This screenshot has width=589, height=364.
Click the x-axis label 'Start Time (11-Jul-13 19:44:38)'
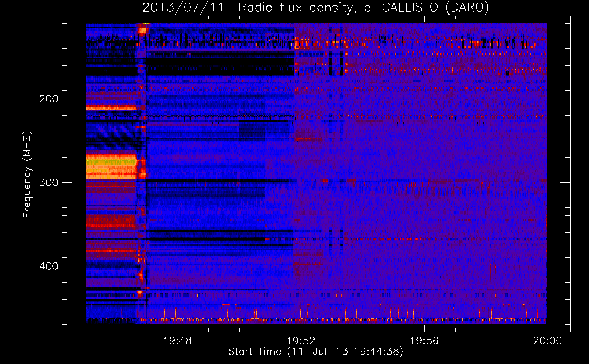316,352
